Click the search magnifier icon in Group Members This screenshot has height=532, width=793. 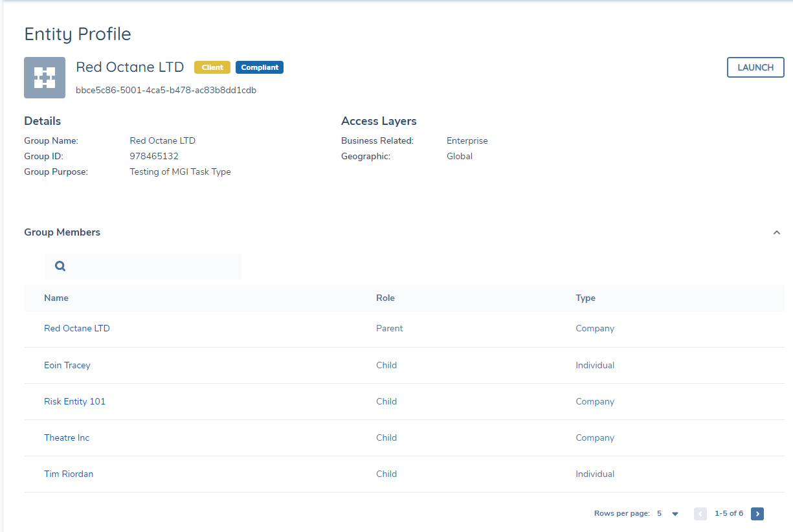[60, 266]
